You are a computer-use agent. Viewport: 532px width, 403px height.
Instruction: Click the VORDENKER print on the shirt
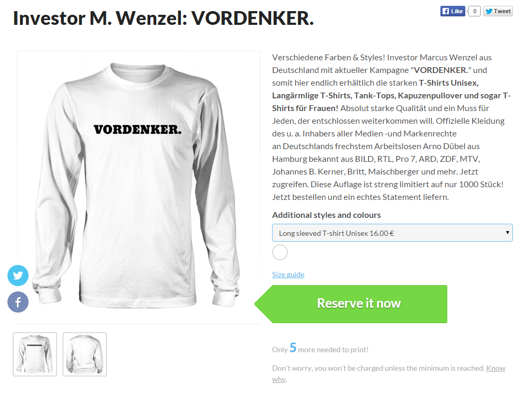(x=138, y=130)
